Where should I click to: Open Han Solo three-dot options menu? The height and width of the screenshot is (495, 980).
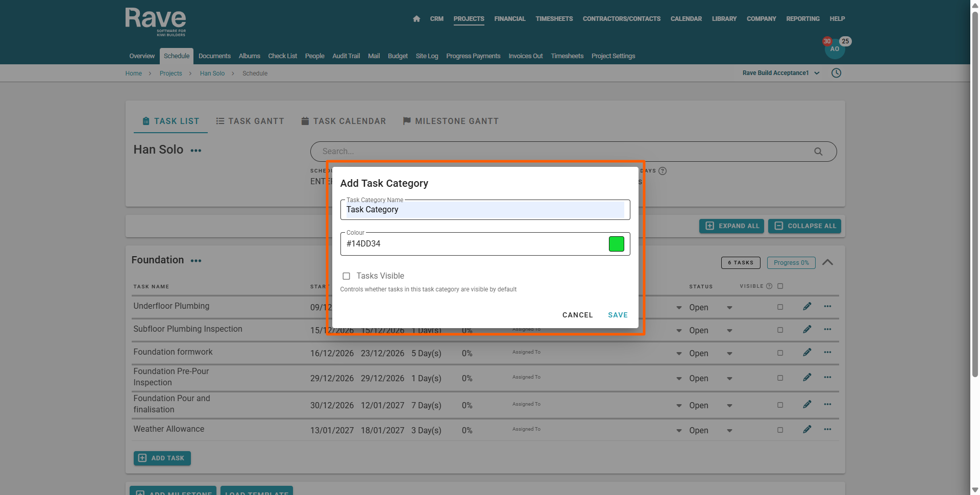click(196, 151)
